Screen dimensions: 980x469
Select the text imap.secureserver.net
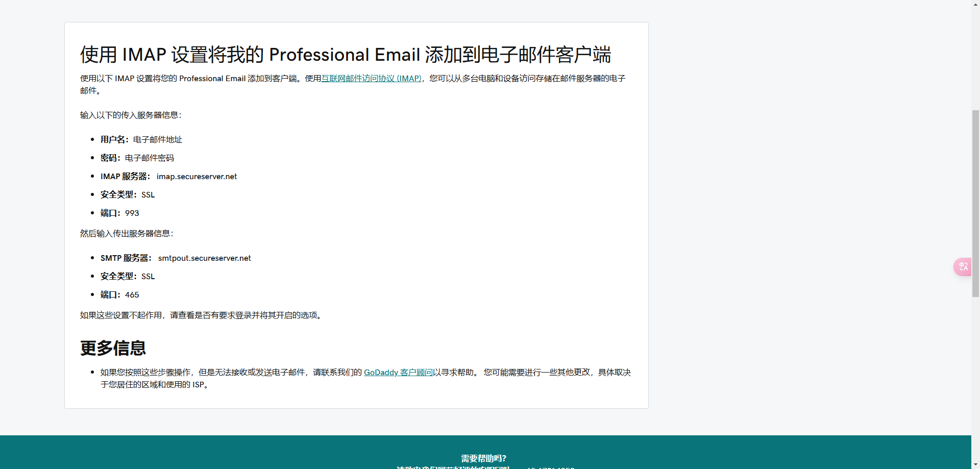[x=197, y=177]
